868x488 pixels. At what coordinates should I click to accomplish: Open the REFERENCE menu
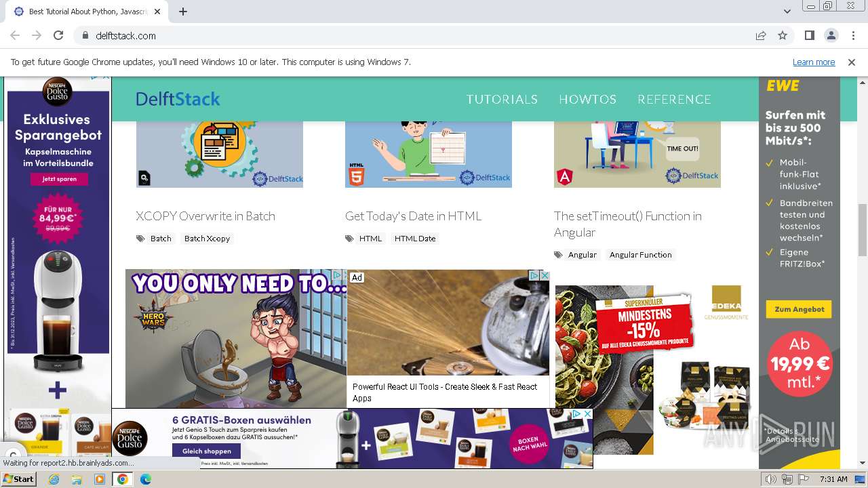point(674,99)
